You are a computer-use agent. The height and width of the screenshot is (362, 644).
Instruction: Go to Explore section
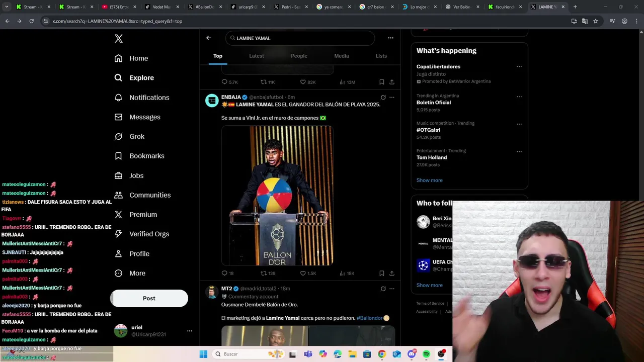click(x=134, y=78)
